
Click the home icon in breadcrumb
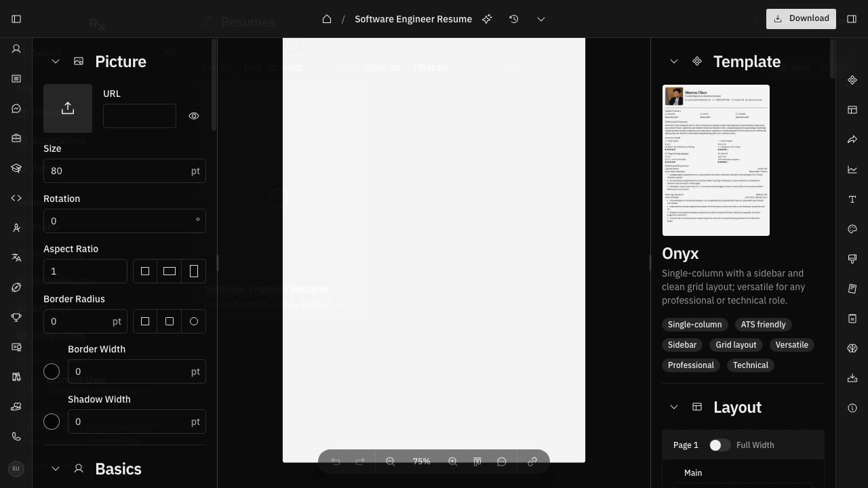[x=327, y=19]
